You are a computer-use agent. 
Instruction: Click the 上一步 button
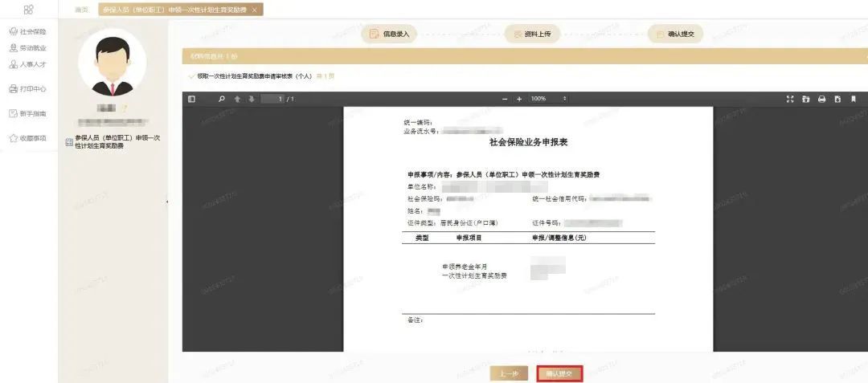point(510,373)
